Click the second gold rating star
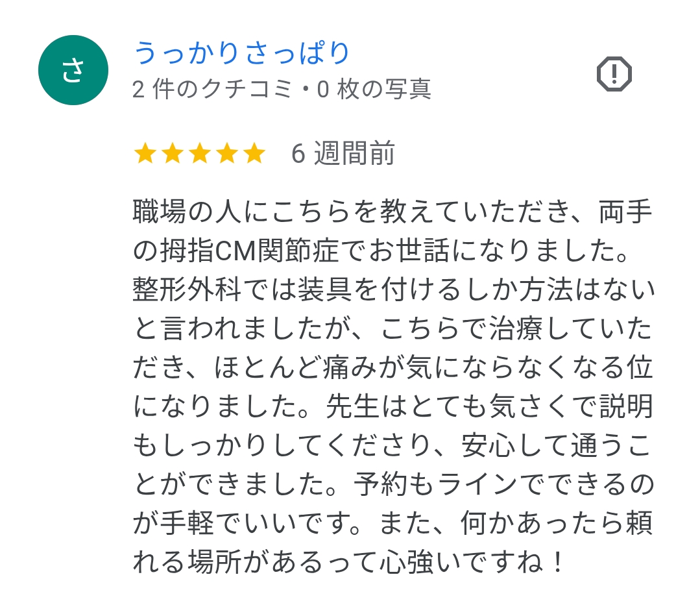700x603 pixels. coord(172,154)
